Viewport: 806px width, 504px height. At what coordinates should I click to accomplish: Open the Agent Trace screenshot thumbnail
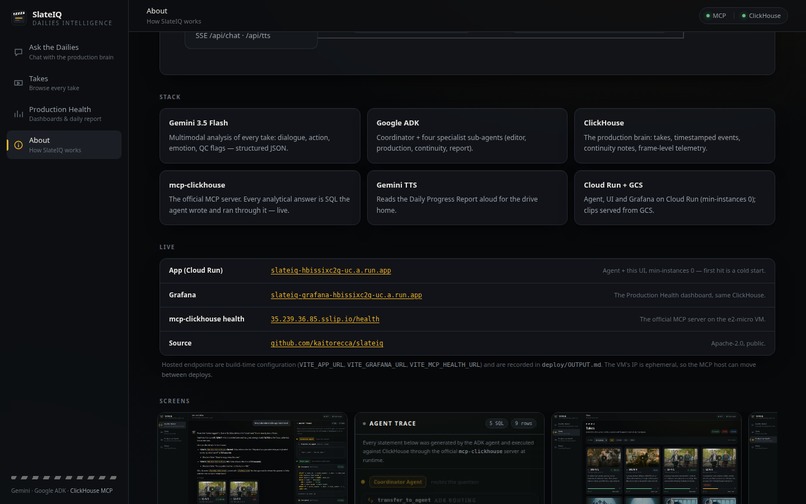pyautogui.click(x=449, y=458)
